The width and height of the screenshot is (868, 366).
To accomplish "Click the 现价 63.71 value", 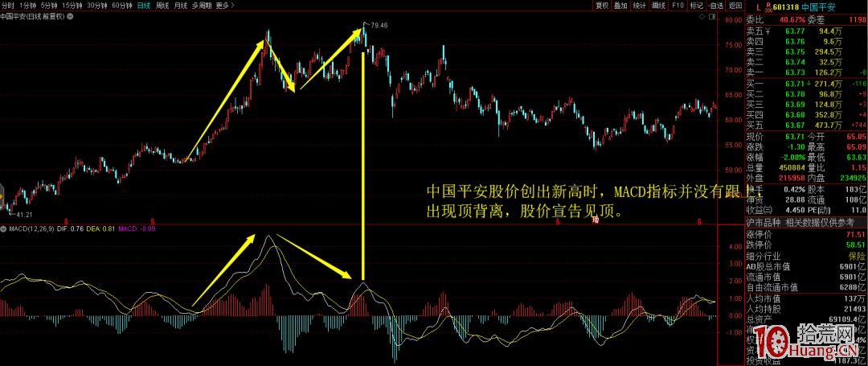I will point(794,136).
